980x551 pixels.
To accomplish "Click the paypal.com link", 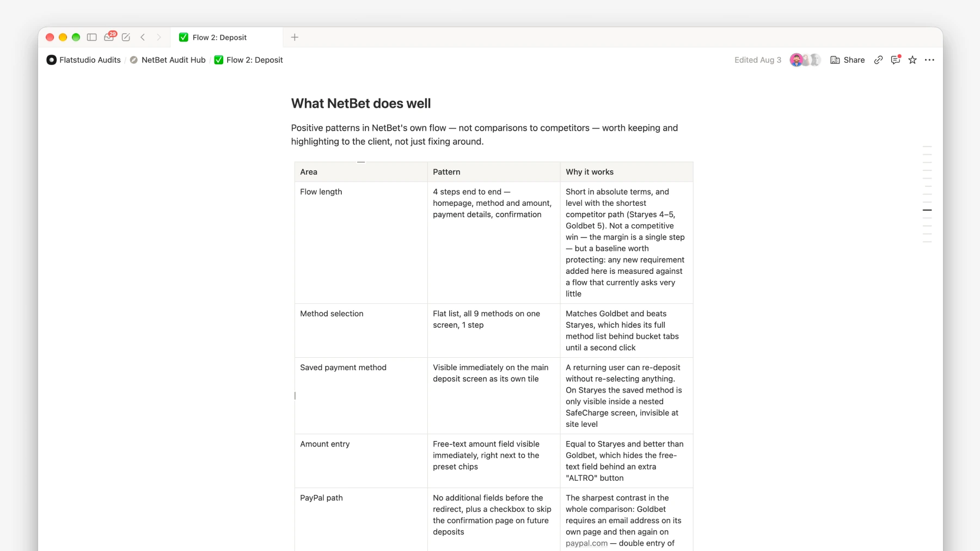I will (586, 543).
